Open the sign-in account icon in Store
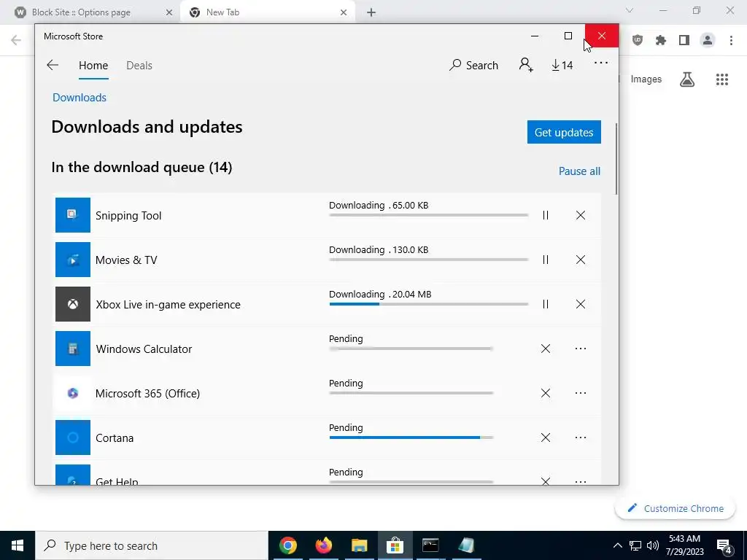 tap(526, 65)
